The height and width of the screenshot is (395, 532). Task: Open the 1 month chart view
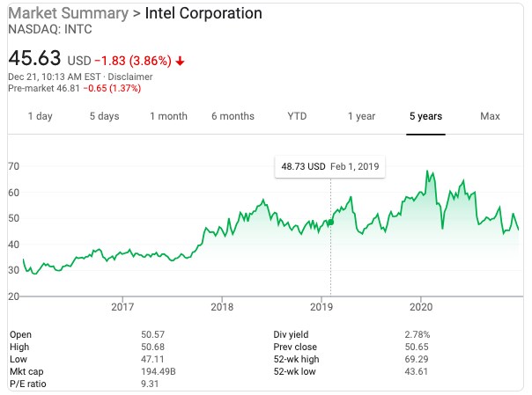point(168,116)
